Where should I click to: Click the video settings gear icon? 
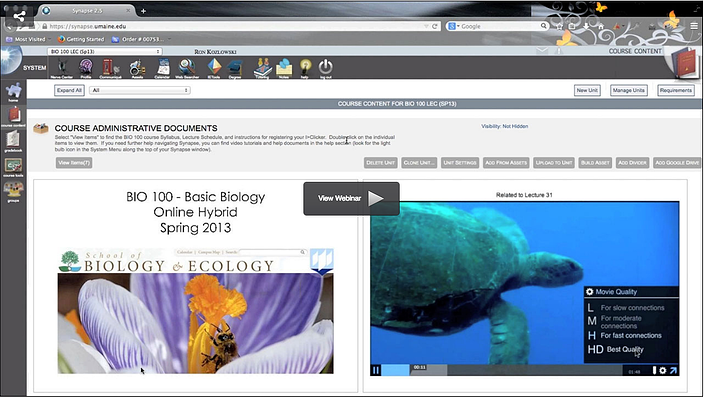pos(663,370)
